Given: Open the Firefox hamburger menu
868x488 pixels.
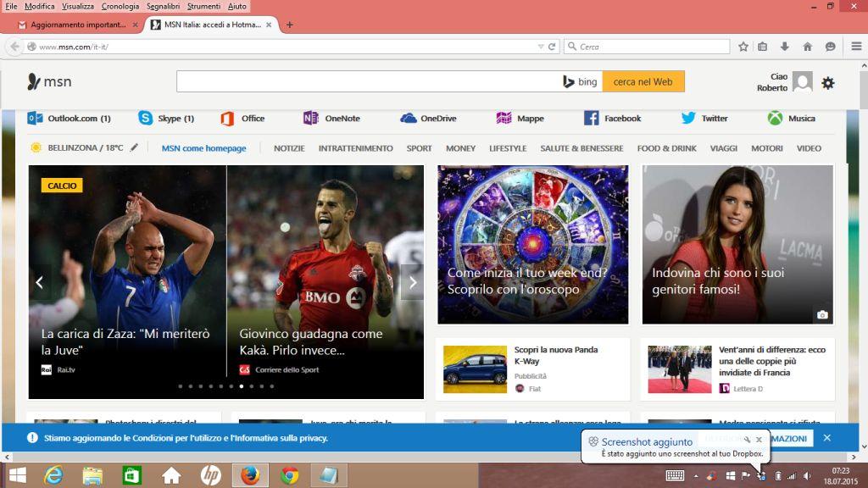Looking at the screenshot, I should click(x=856, y=47).
